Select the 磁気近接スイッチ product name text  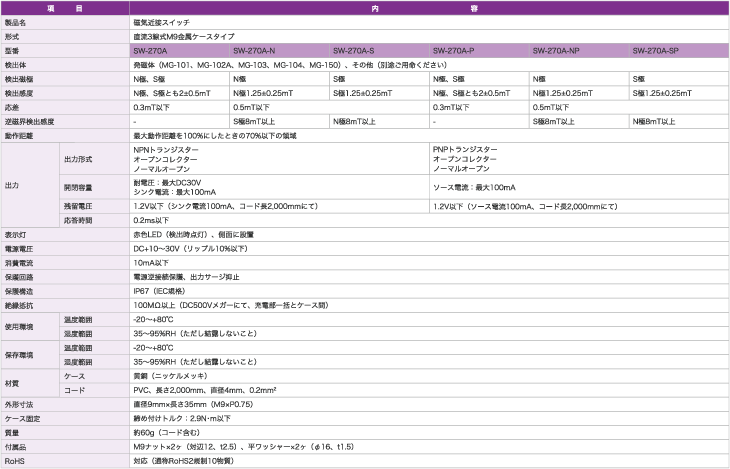coord(161,21)
